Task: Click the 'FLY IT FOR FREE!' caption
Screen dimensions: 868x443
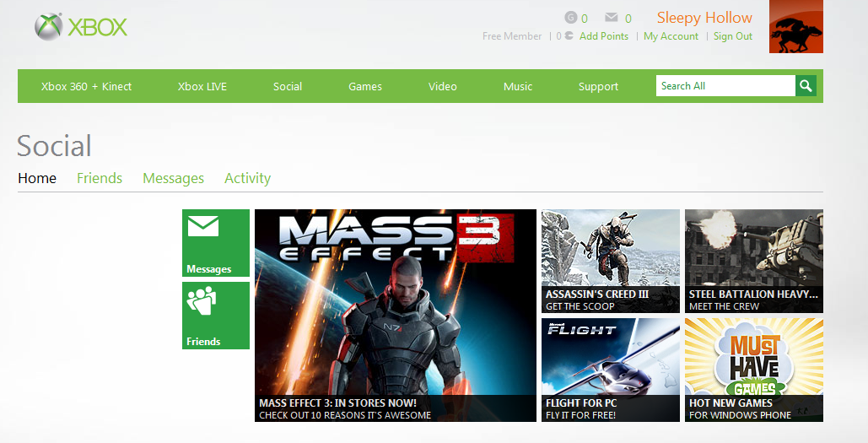Action: (x=580, y=415)
